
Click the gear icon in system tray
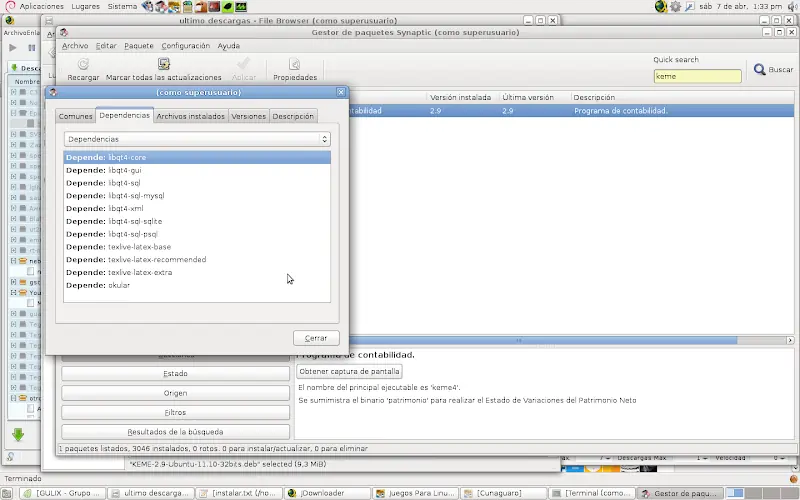click(676, 6)
